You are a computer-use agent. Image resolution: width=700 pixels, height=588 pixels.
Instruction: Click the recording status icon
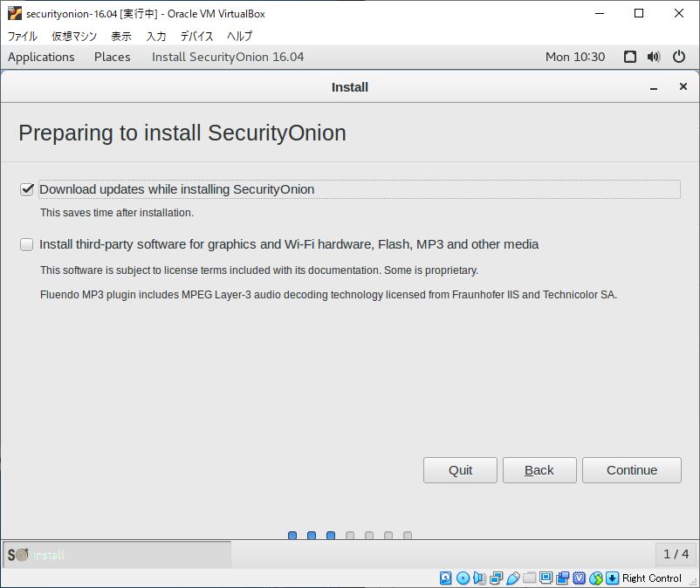click(x=562, y=578)
